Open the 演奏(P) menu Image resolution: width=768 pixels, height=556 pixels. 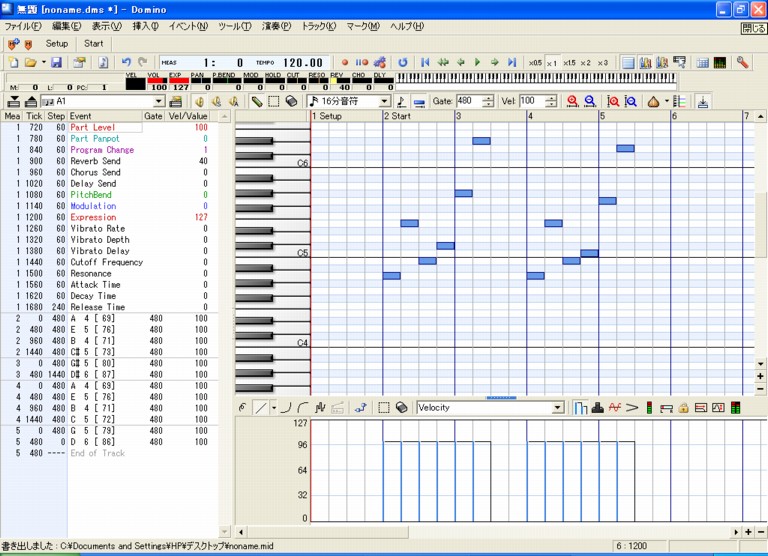tap(276, 26)
